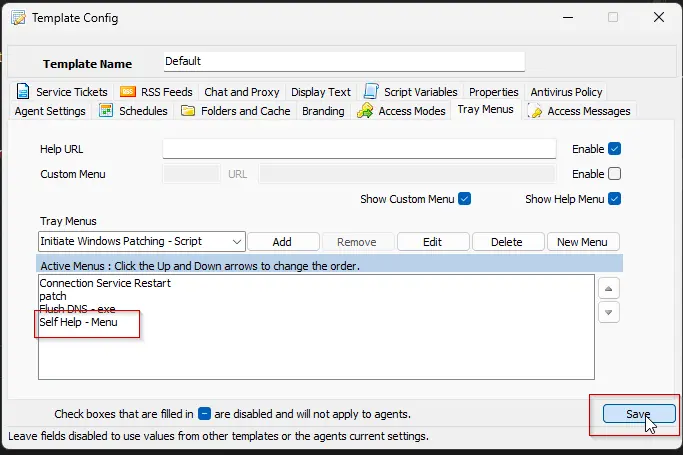Move selected menu down with arrow
Screen dimensions: 683x455
tap(609, 312)
